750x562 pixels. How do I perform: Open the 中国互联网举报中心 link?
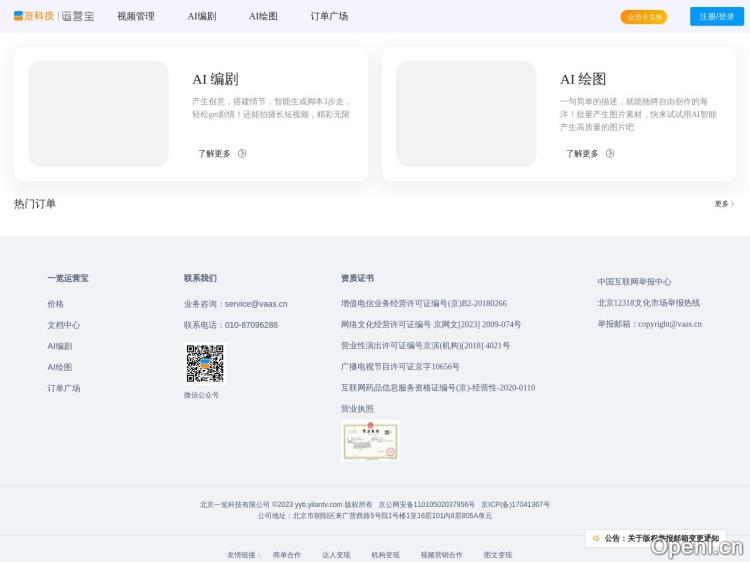click(x=634, y=282)
